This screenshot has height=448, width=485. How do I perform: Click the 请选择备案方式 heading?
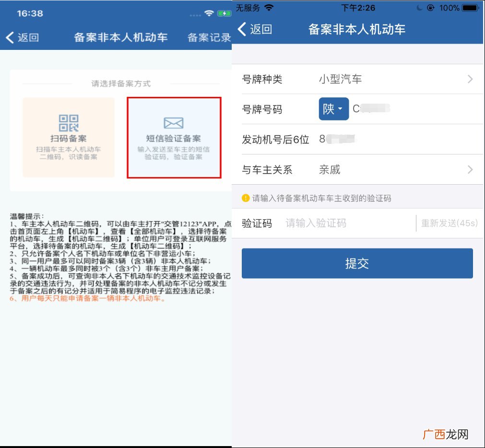[121, 83]
